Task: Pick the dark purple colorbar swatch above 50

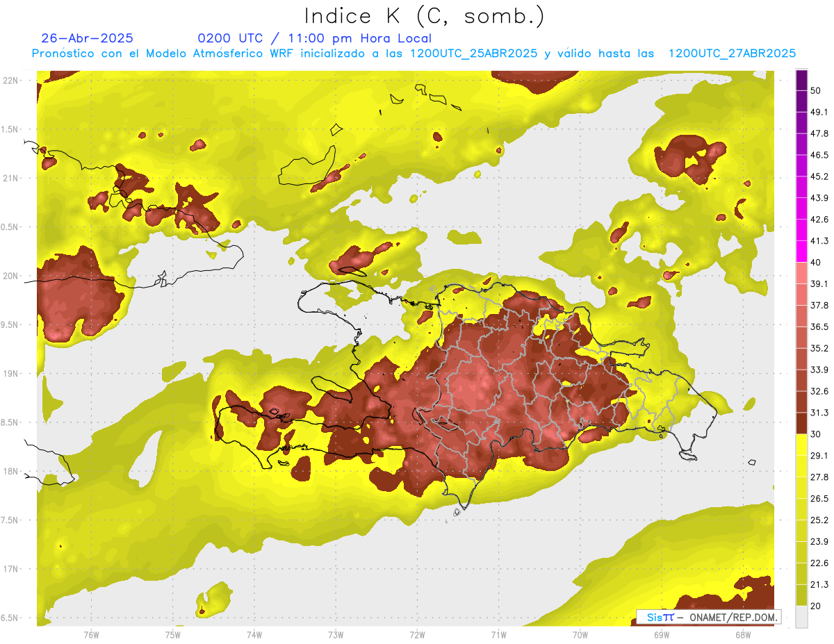Action: (x=801, y=80)
